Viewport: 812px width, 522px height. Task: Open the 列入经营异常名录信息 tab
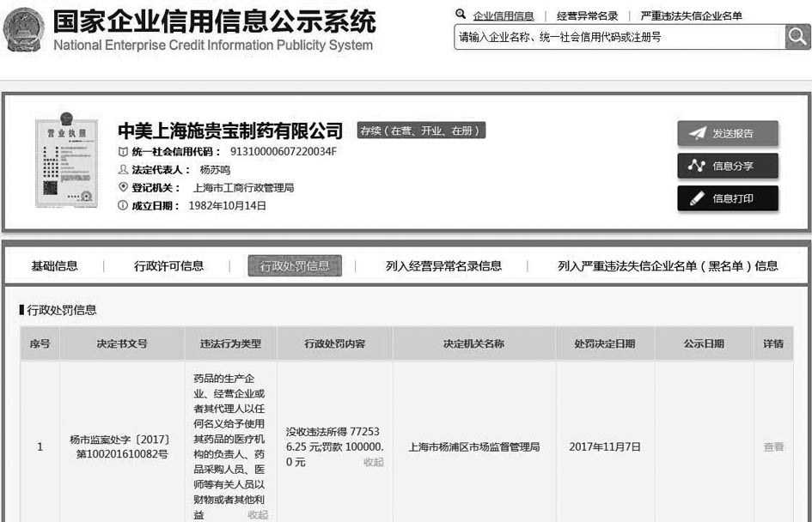[443, 266]
